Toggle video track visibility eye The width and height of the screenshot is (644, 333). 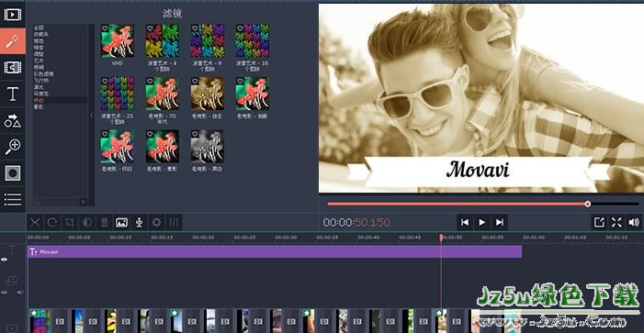4,293
